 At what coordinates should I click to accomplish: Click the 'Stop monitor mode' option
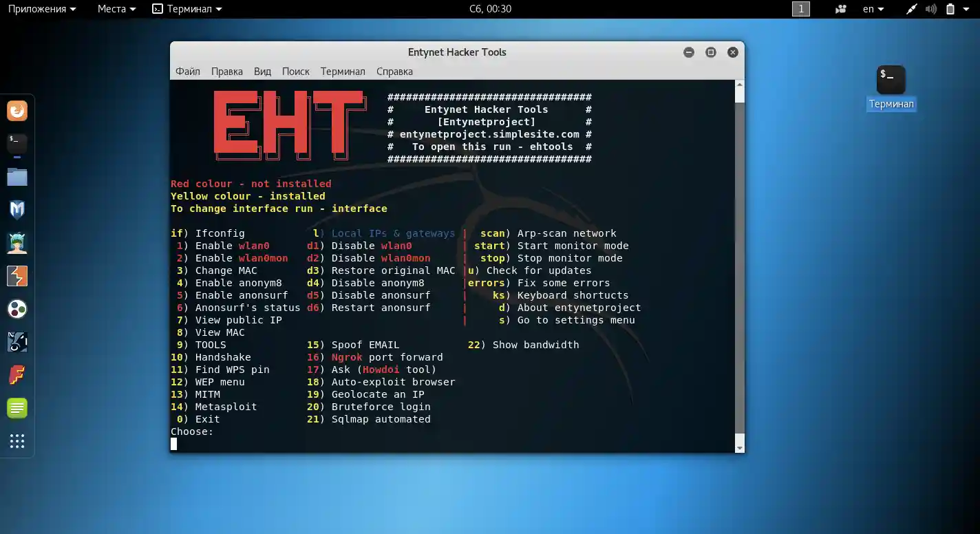570,258
